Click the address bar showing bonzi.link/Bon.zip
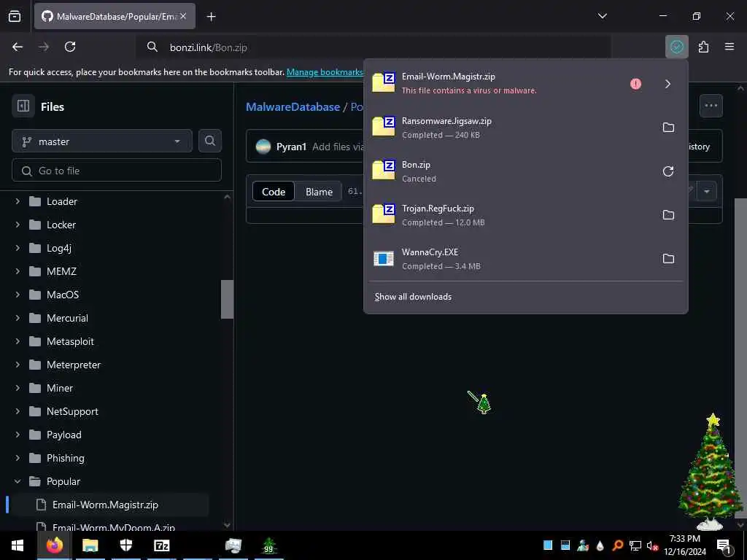 pyautogui.click(x=373, y=47)
